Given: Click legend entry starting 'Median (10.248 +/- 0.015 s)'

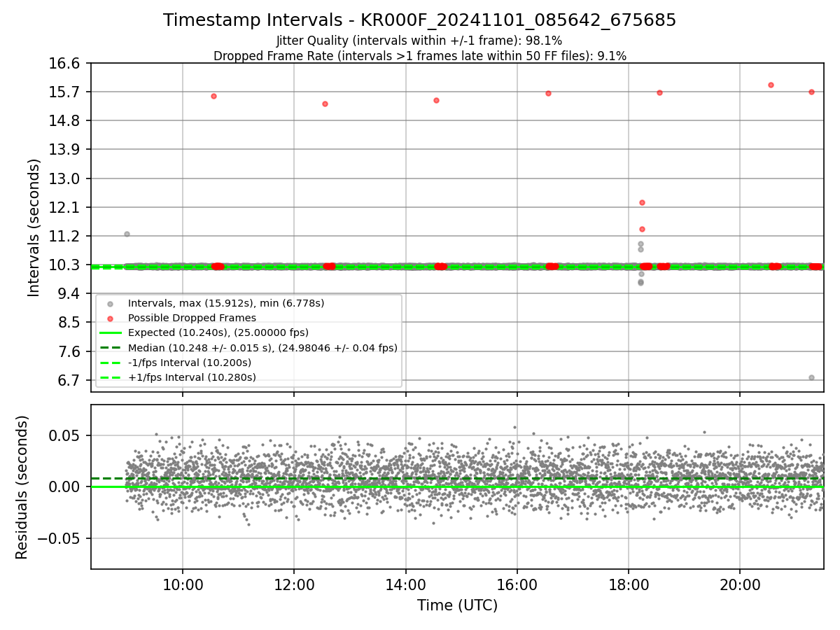Looking at the screenshot, I should coord(262,347).
